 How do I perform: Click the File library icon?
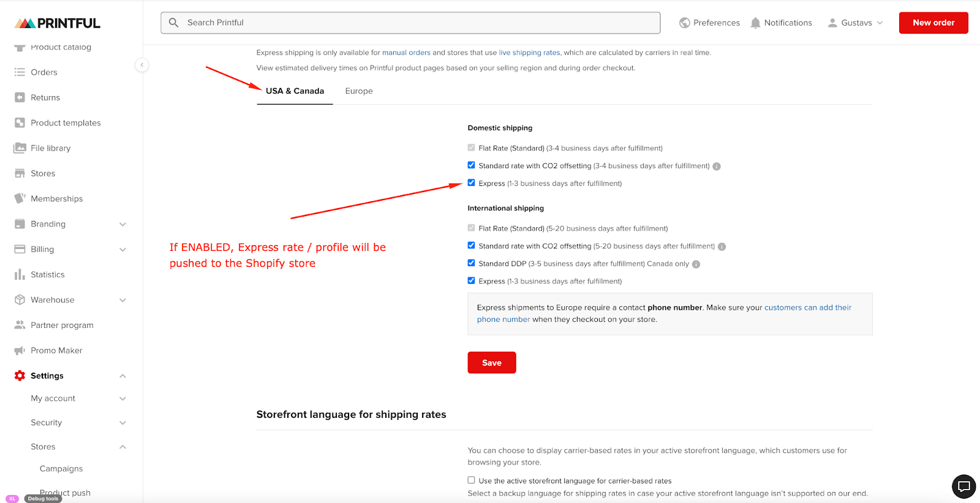click(x=20, y=148)
